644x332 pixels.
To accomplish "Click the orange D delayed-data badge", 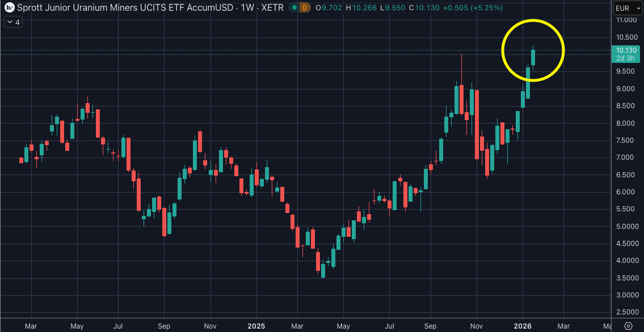I will [x=304, y=8].
